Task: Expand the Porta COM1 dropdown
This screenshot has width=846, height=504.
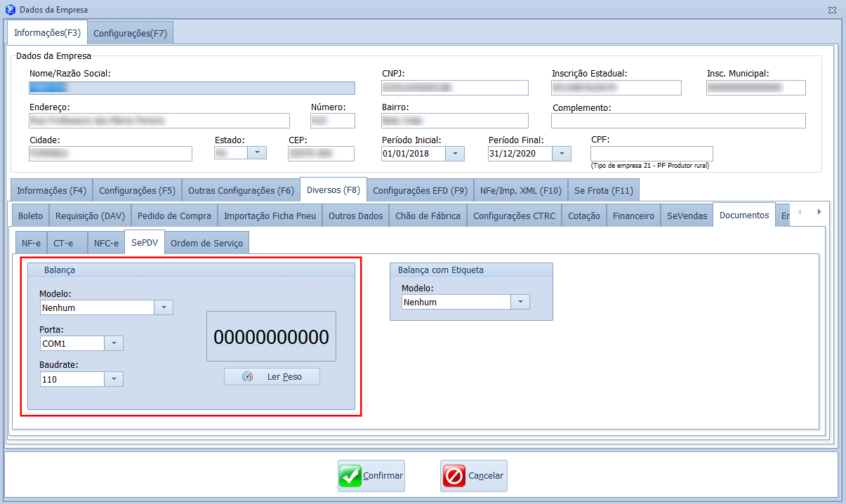Action: (114, 343)
